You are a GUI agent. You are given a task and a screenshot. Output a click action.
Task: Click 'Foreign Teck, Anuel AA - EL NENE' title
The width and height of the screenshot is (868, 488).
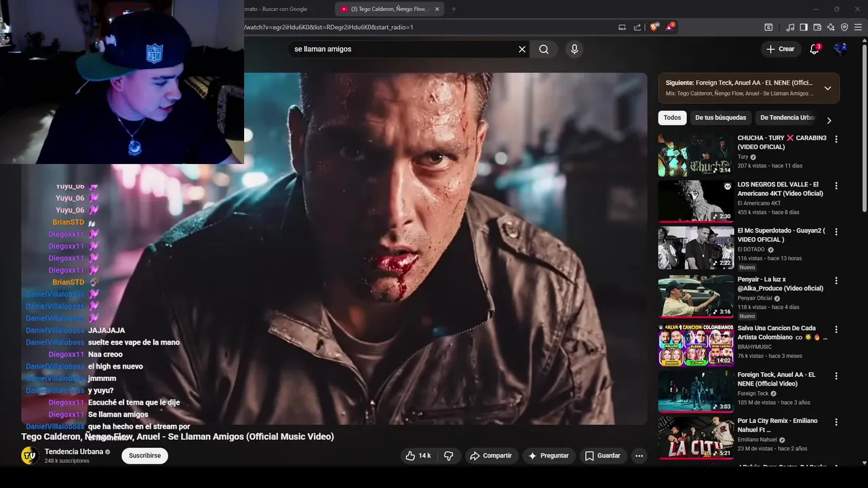click(776, 379)
